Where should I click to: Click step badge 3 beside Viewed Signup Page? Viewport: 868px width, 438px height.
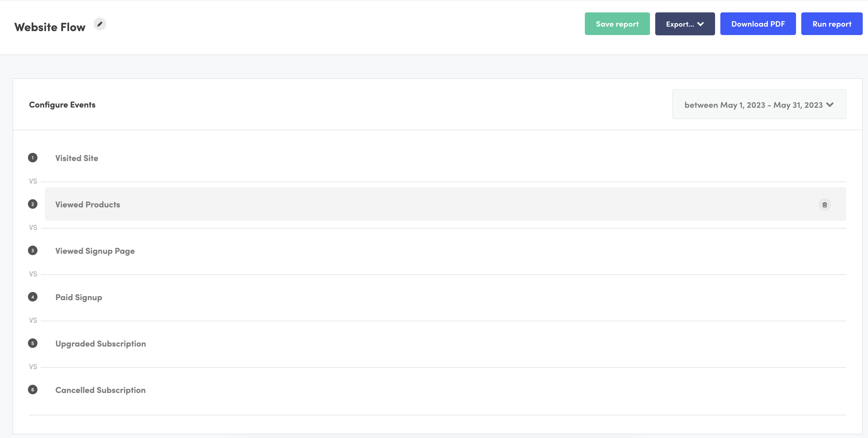pos(32,250)
